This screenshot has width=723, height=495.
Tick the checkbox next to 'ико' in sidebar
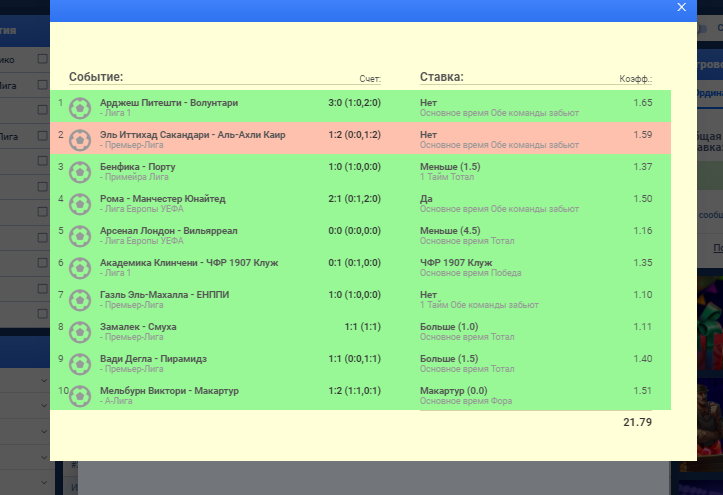(42, 60)
